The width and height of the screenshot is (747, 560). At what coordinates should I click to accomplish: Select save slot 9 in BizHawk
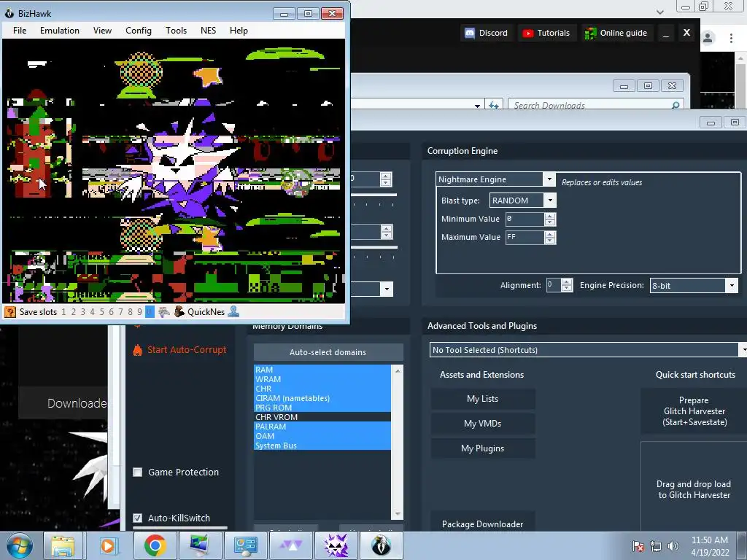click(x=139, y=312)
